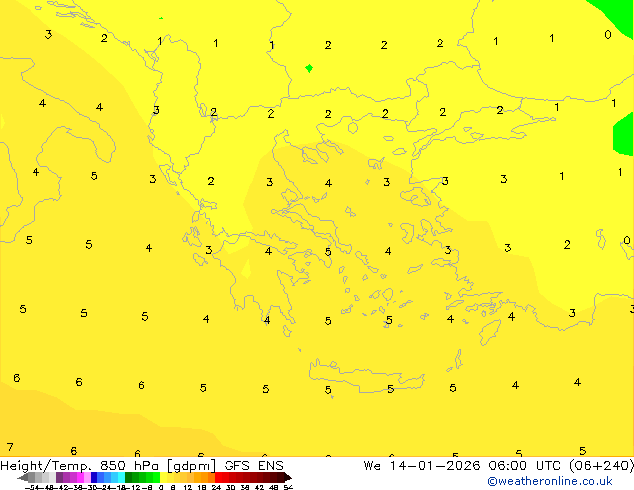Click the temperature value '7' on the map
634x490 pixels.
10,448
